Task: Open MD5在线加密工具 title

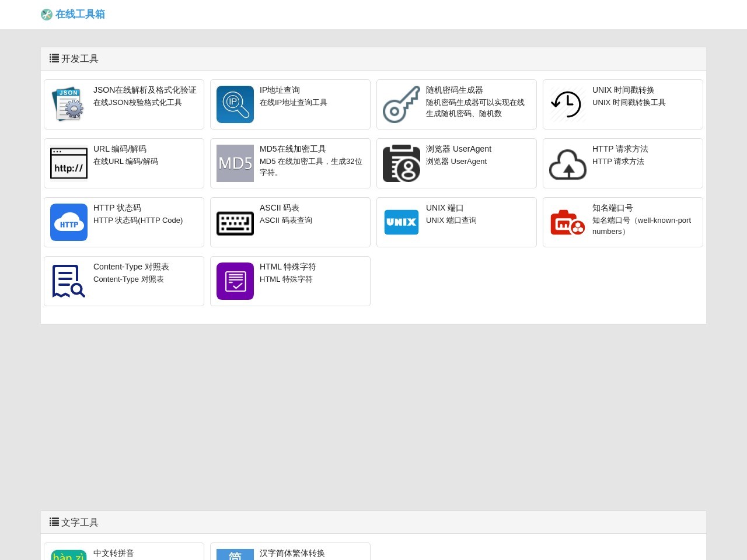Action: 293,149
